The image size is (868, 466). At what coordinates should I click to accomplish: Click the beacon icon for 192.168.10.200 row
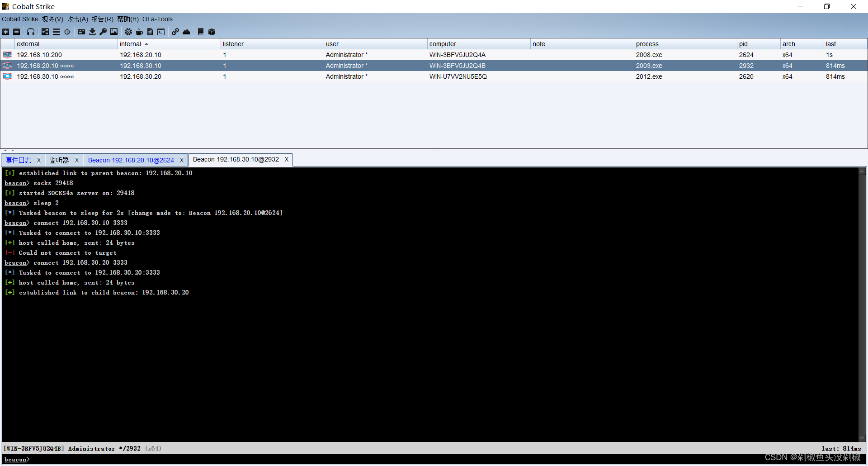[x=7, y=55]
